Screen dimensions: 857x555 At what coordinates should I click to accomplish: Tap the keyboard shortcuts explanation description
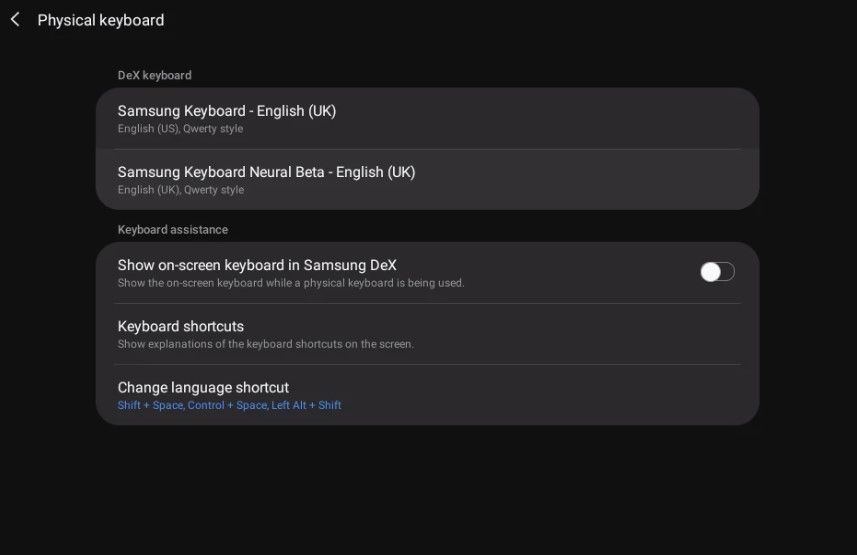(x=265, y=344)
